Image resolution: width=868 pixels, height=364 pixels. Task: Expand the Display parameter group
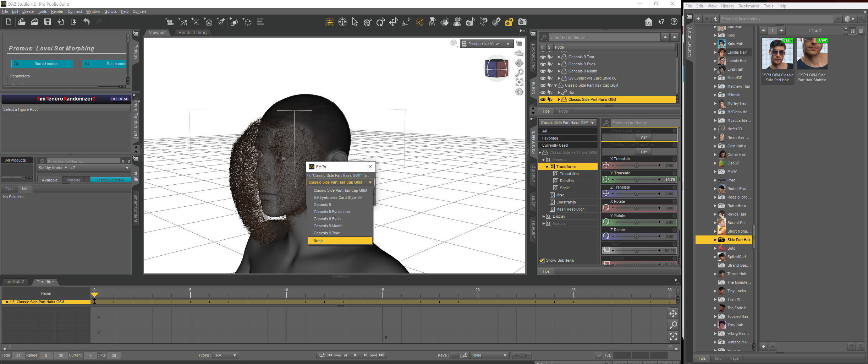(x=544, y=216)
